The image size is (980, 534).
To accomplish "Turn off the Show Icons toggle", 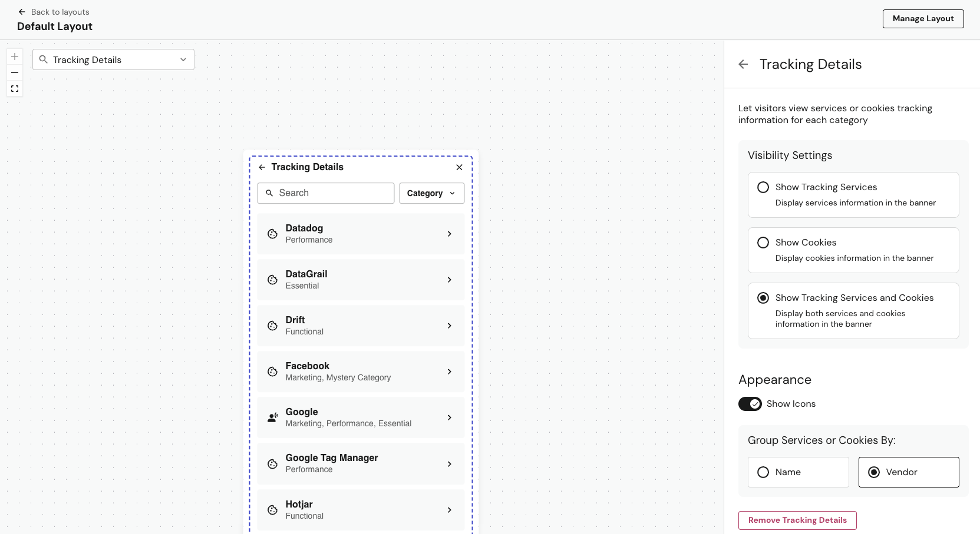I will pos(750,404).
